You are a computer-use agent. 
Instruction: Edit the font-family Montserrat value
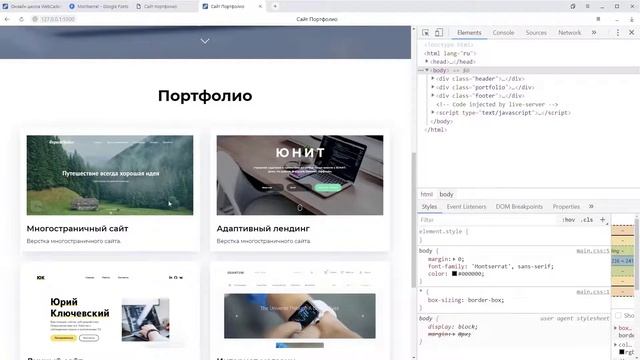tap(512, 266)
